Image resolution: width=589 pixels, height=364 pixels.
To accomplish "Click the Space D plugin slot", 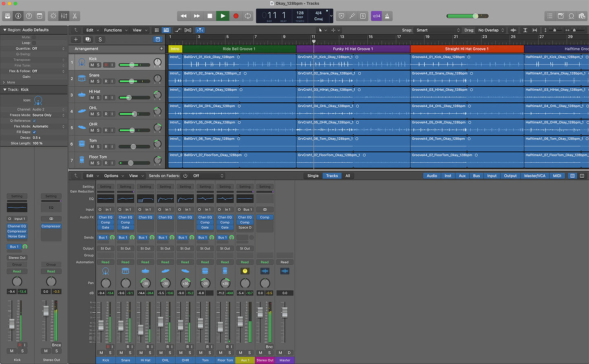I will pos(245,227).
